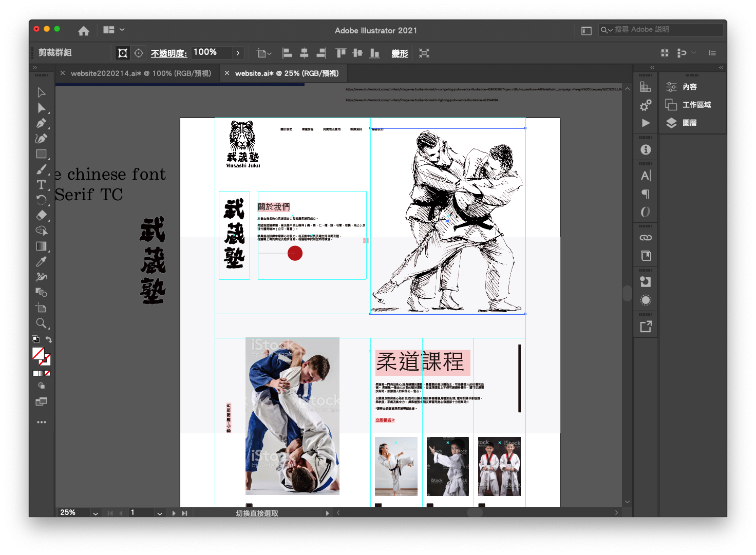
Task: Reset to default fill and stroke
Action: (x=35, y=339)
